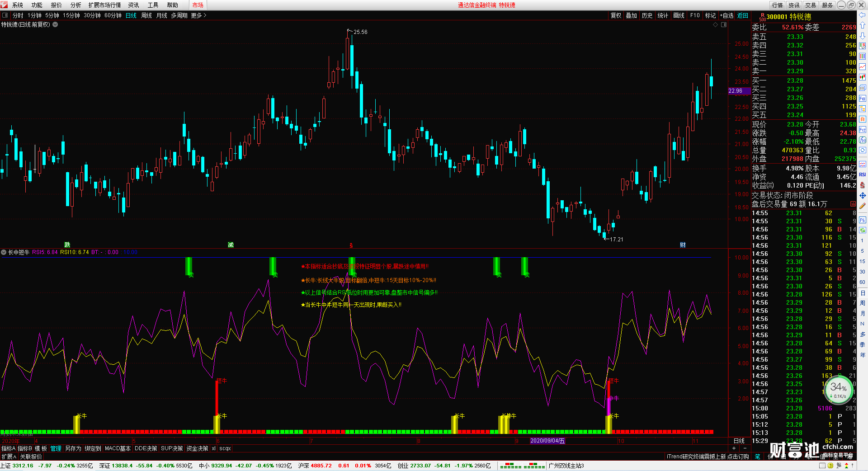Switch to the MACD基本 indicator tab
The width and height of the screenshot is (868, 471).
[x=118, y=448]
